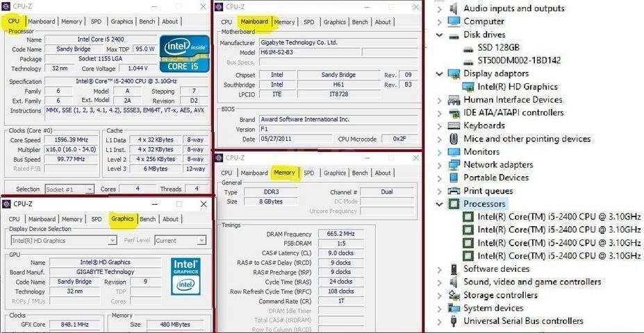Click the Disk drives category icon
644x333 pixels.
pos(454,35)
